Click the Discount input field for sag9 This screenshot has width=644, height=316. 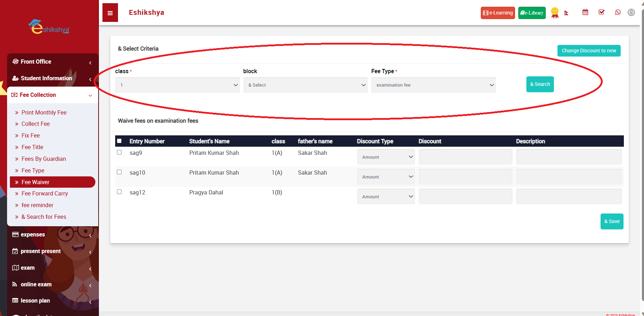465,157
